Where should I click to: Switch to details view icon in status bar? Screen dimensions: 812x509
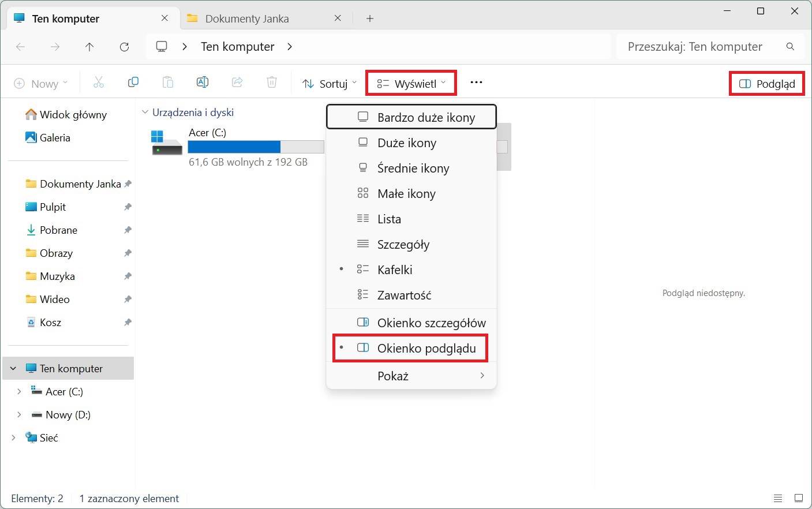point(778,499)
